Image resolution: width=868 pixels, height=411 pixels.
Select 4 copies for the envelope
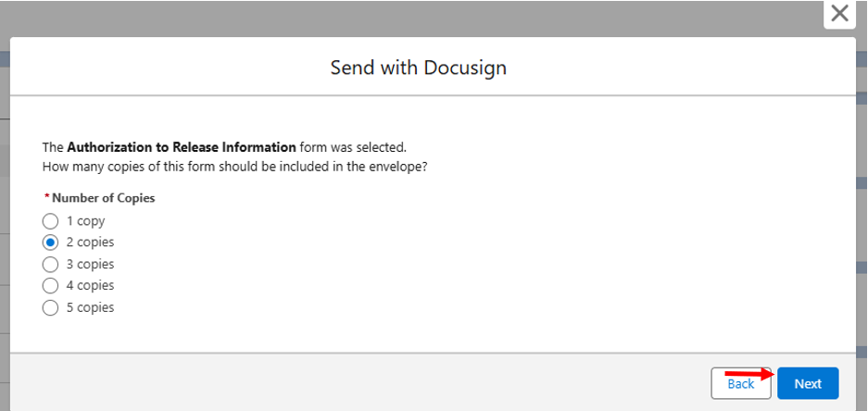pyautogui.click(x=50, y=285)
